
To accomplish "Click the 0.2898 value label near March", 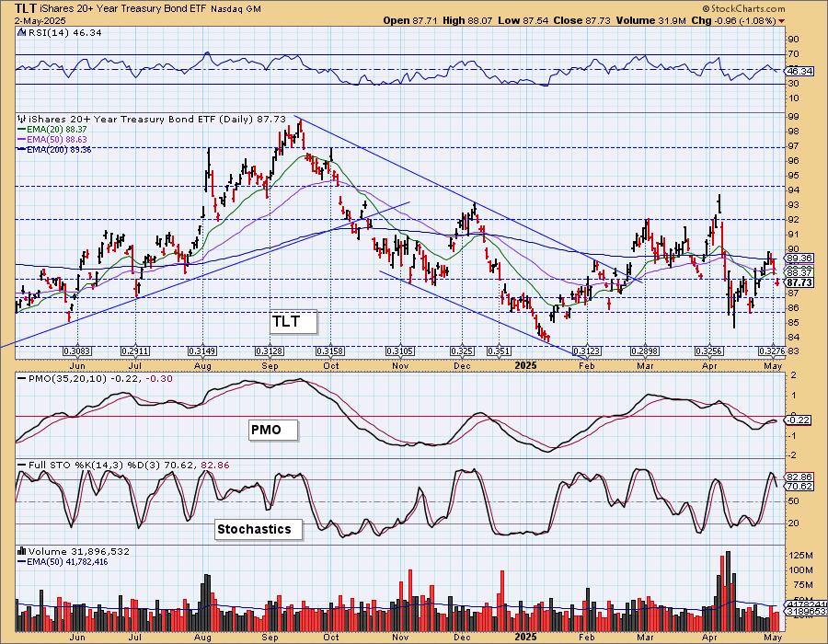I will [645, 351].
